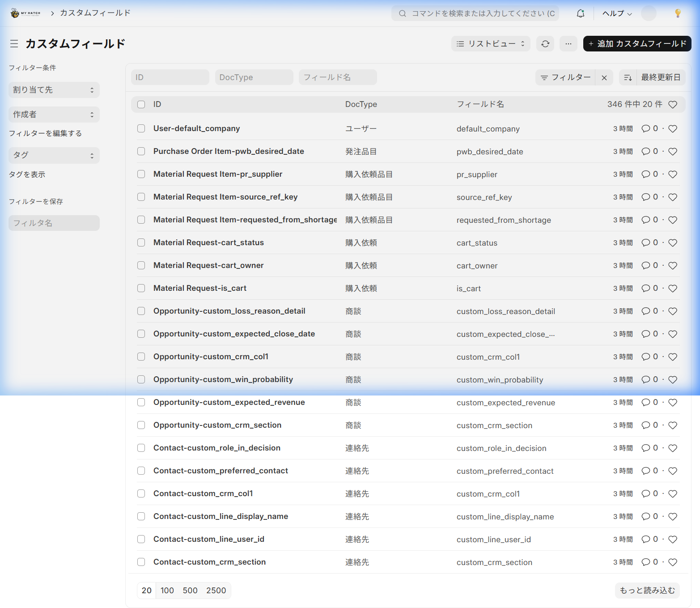Image resolution: width=700 pixels, height=608 pixels.
Task: Clear filters with the X icon
Action: pos(604,77)
